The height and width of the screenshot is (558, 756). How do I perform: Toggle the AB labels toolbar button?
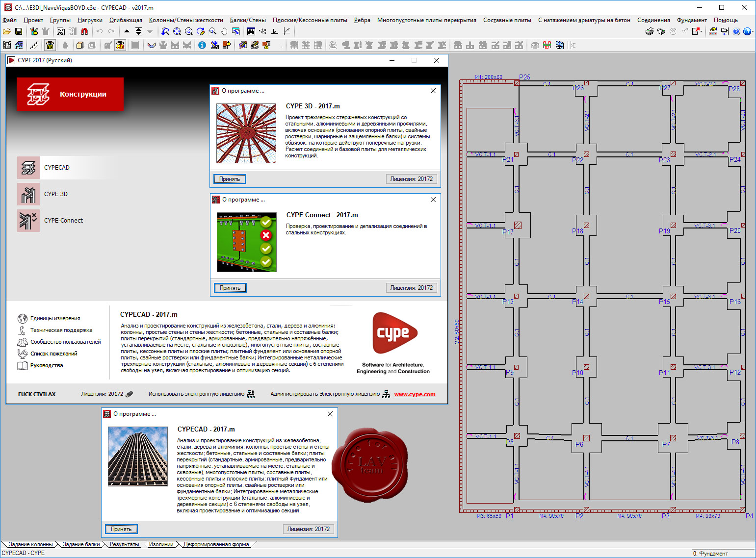(50, 45)
